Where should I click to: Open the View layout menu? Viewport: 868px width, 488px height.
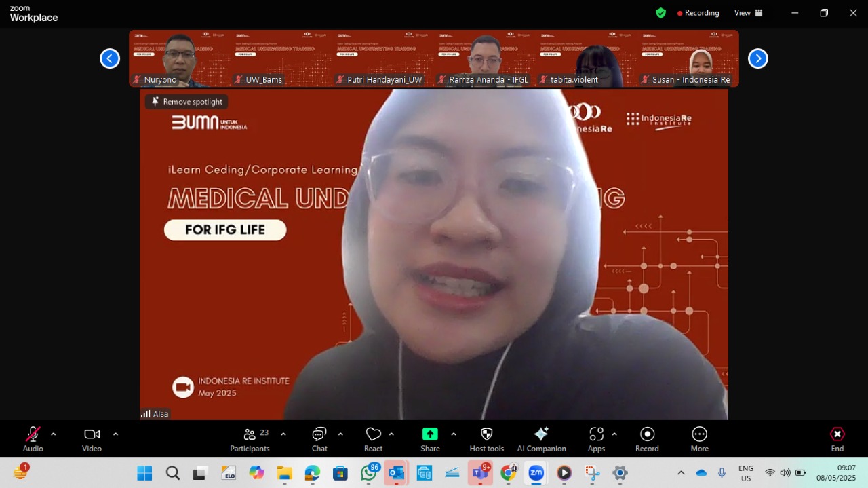pos(748,12)
